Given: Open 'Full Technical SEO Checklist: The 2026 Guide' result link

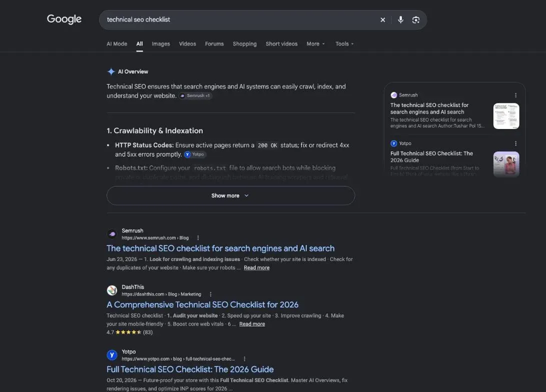Looking at the screenshot, I should pyautogui.click(x=190, y=369).
